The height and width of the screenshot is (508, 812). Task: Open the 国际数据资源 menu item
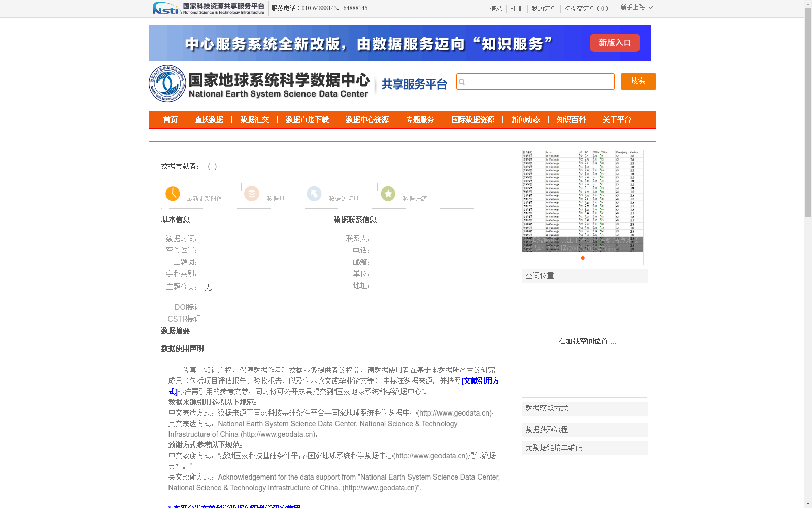(x=473, y=120)
